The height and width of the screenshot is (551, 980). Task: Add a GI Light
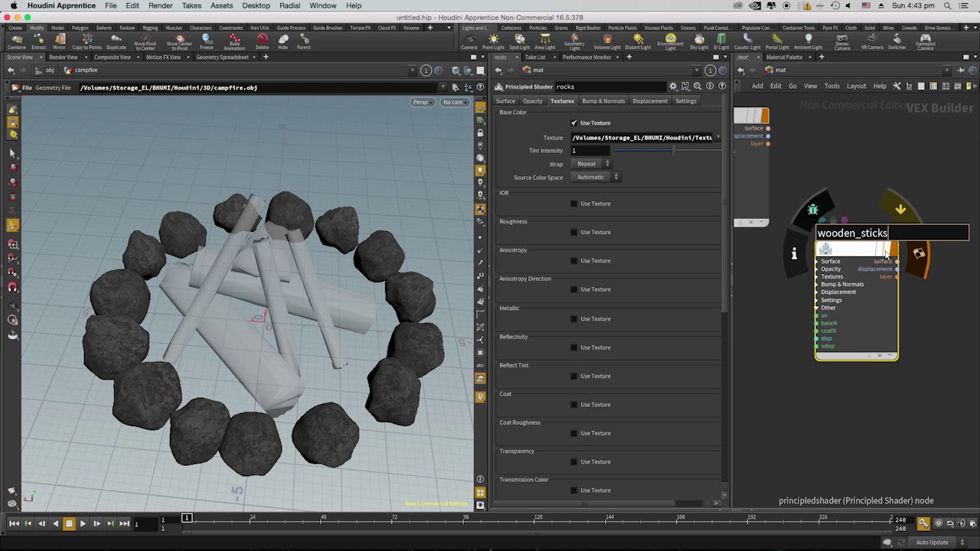[721, 41]
